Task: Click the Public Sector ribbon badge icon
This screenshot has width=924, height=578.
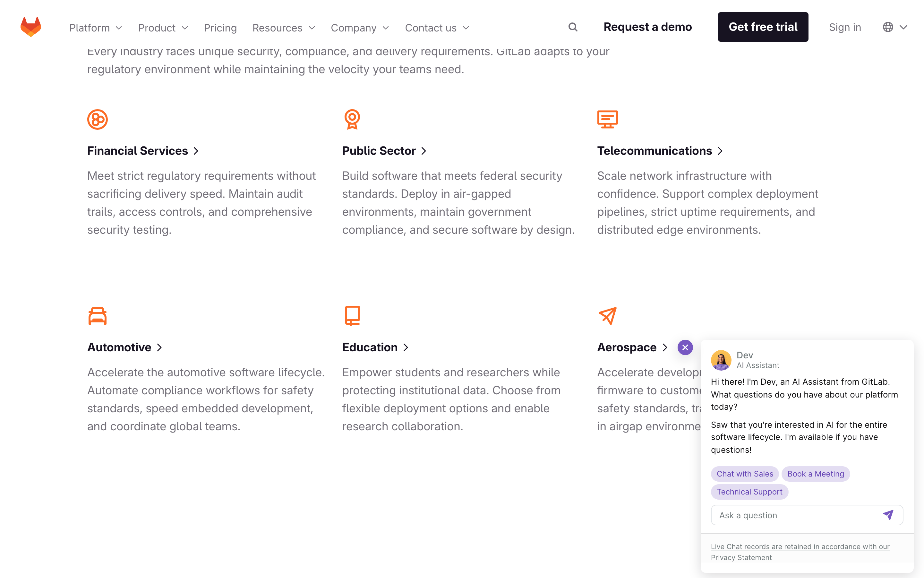Action: tap(352, 119)
